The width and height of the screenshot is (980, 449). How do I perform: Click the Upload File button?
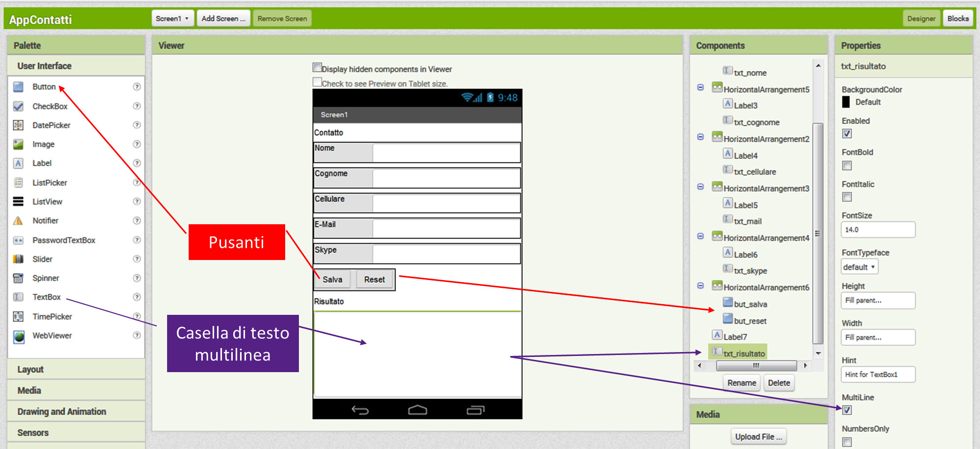[758, 437]
